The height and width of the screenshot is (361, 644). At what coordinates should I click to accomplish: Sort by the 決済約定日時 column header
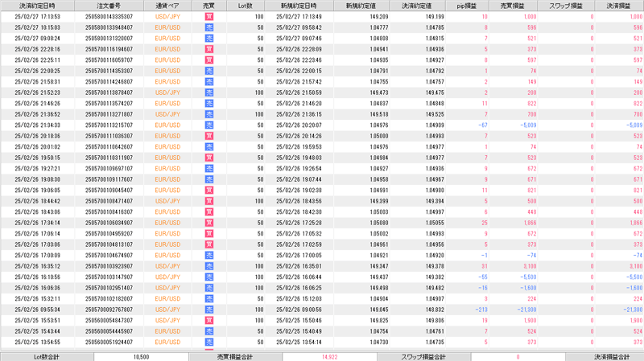(x=37, y=6)
